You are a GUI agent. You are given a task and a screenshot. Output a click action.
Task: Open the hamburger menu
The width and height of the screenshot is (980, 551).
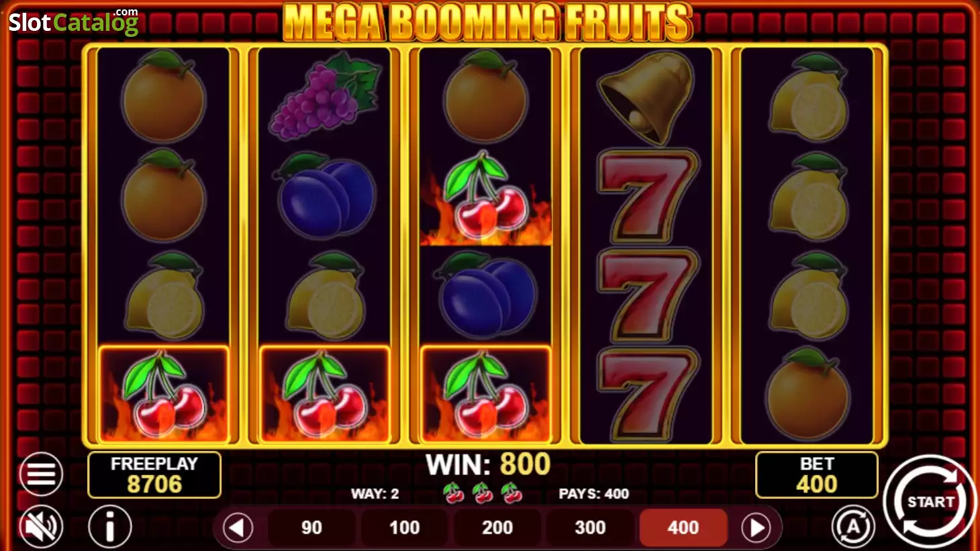pyautogui.click(x=41, y=474)
